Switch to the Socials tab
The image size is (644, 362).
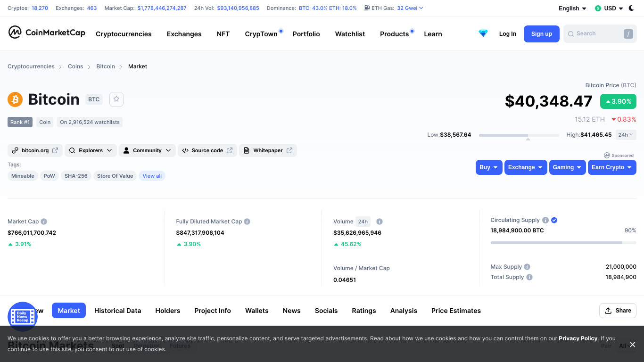[326, 311]
